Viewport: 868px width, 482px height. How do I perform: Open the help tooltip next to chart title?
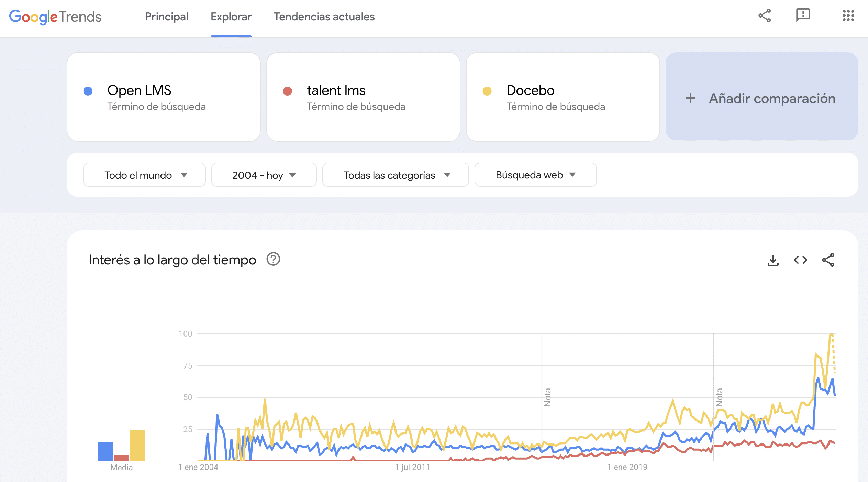tap(273, 260)
